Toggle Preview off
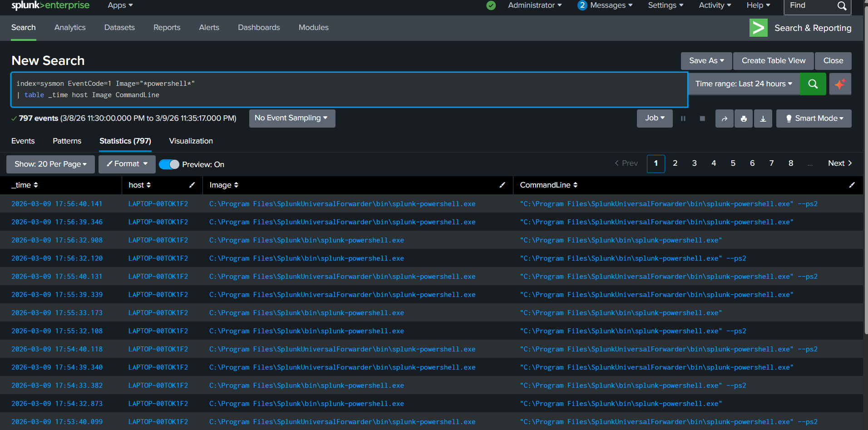 [169, 164]
